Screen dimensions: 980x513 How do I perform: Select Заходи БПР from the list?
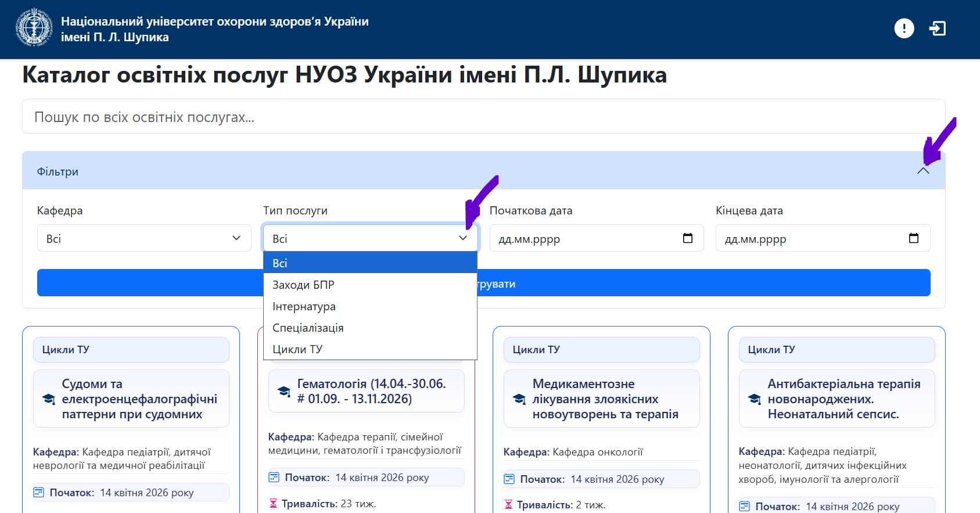pos(303,285)
